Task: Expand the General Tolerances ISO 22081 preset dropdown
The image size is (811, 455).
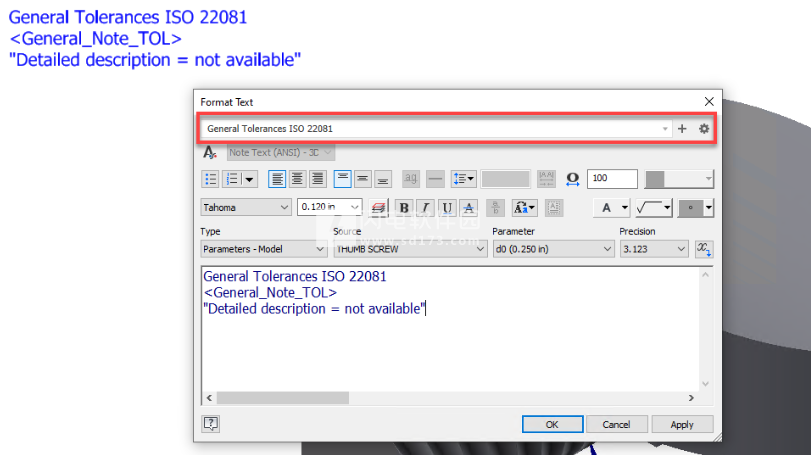Action: click(x=665, y=129)
